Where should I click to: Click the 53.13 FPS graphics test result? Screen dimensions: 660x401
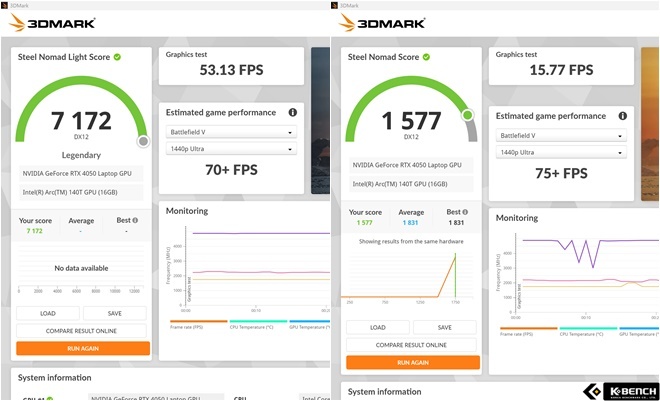click(231, 70)
